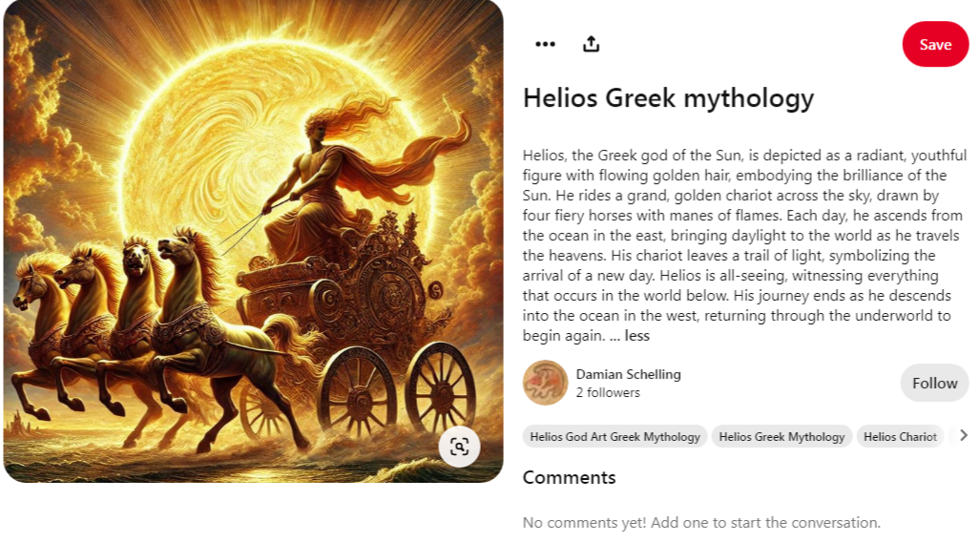Follow Damian Schelling
This screenshot has width=980, height=542.
(x=934, y=383)
